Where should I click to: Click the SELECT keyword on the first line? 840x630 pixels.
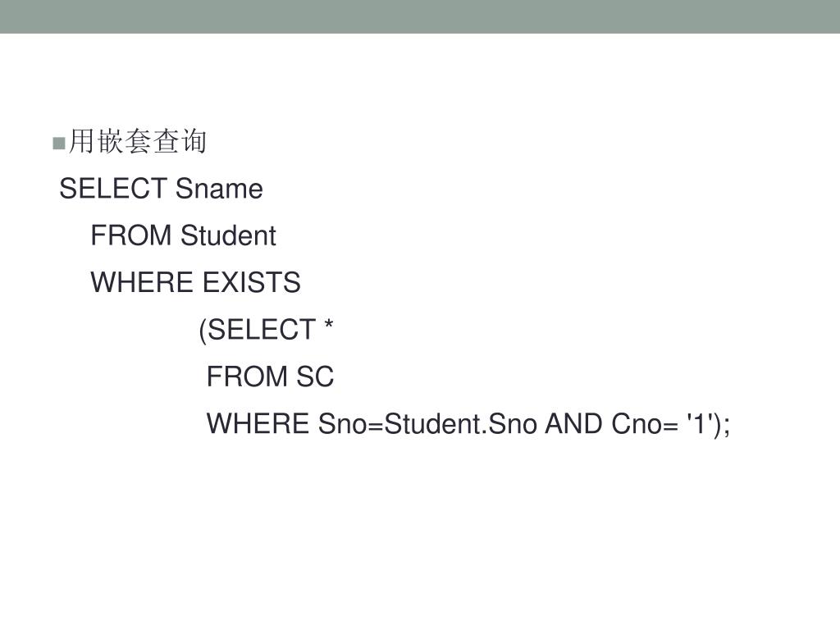pos(113,189)
